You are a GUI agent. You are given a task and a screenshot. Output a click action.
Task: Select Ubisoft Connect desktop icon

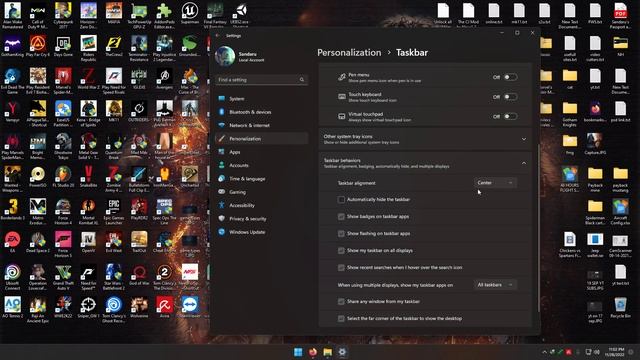coord(12,277)
